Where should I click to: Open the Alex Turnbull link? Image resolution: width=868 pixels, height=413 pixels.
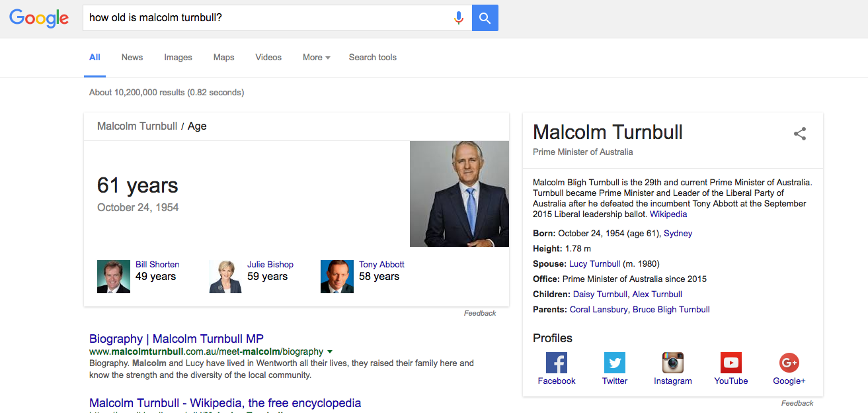click(657, 295)
